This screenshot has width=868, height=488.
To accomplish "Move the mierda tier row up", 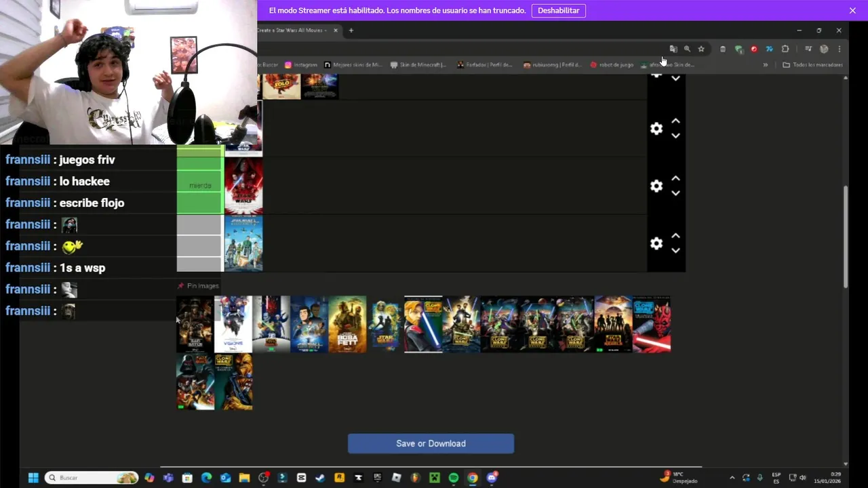I will [675, 178].
